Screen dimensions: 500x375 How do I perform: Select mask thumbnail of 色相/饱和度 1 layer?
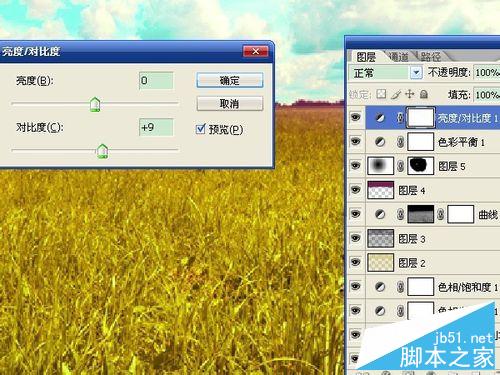click(421, 287)
